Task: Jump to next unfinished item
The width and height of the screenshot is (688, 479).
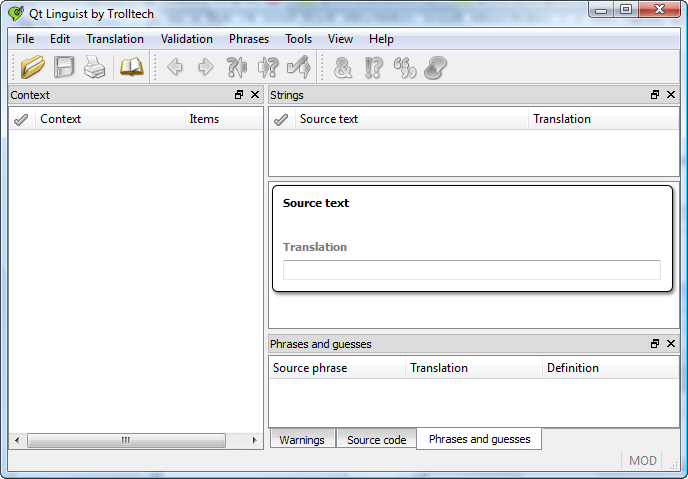Action: coord(268,68)
